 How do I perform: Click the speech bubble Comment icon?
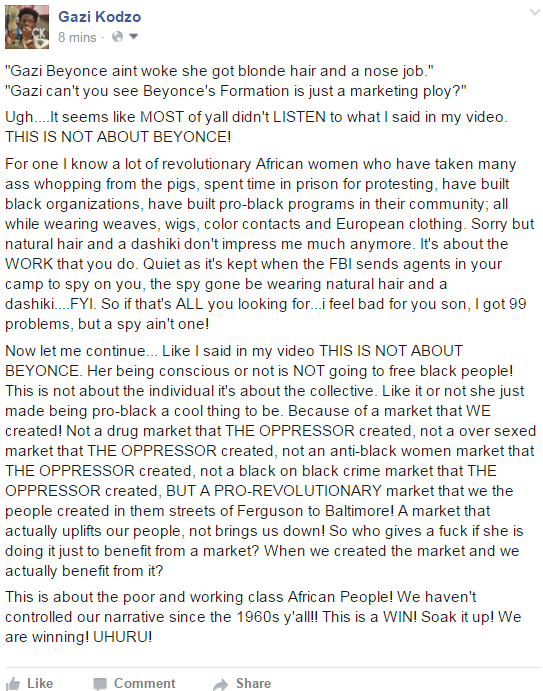100,684
